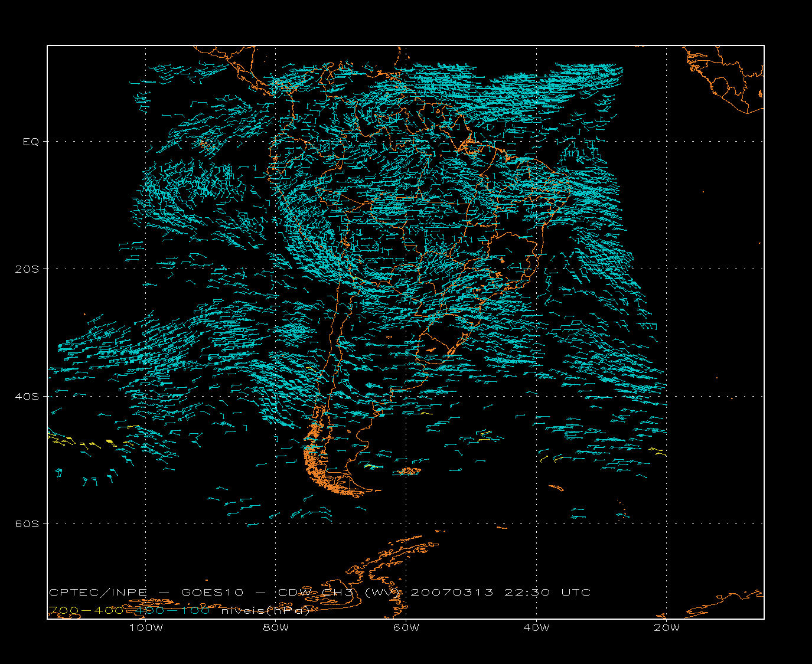This screenshot has width=812, height=664.
Task: Click the 20W longitude label
Action: pos(667,627)
